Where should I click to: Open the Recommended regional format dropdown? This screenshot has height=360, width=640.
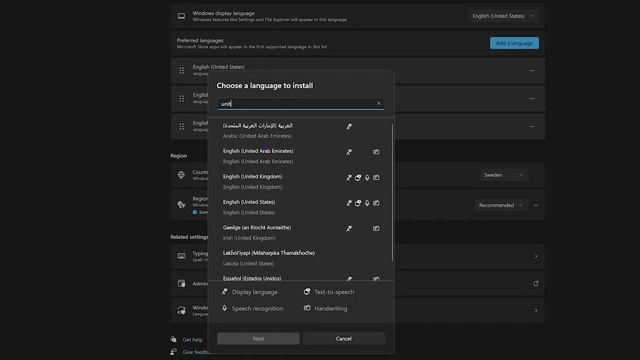click(x=501, y=205)
